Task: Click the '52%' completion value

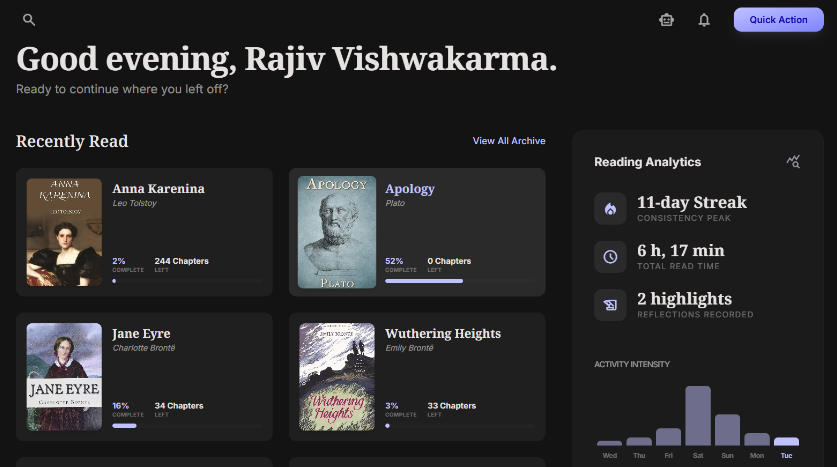Action: point(394,261)
